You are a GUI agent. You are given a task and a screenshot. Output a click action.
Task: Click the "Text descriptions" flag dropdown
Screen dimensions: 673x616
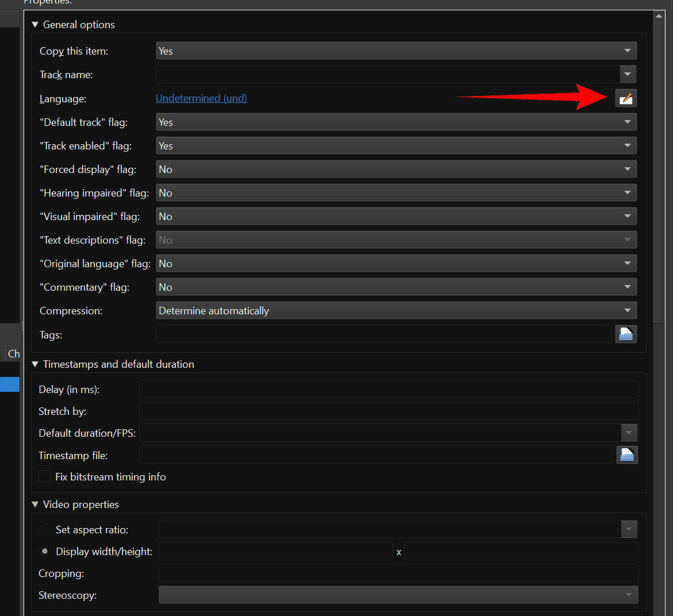pos(396,240)
